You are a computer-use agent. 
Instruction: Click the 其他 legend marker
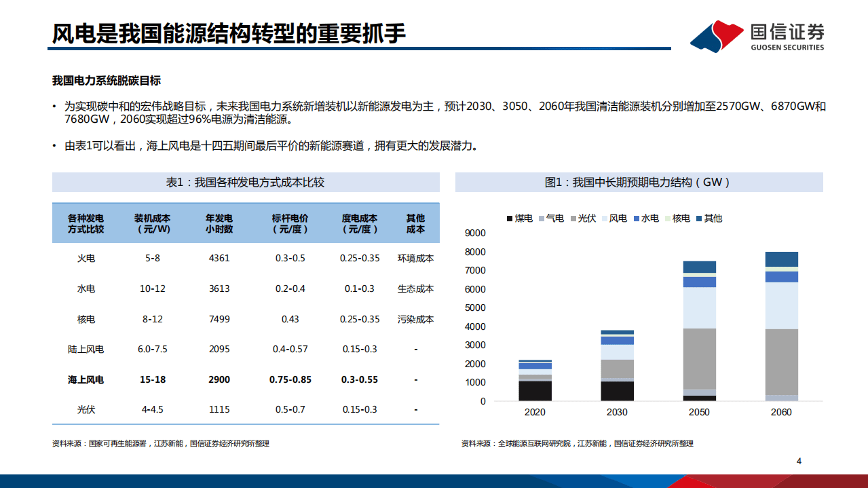(699, 219)
